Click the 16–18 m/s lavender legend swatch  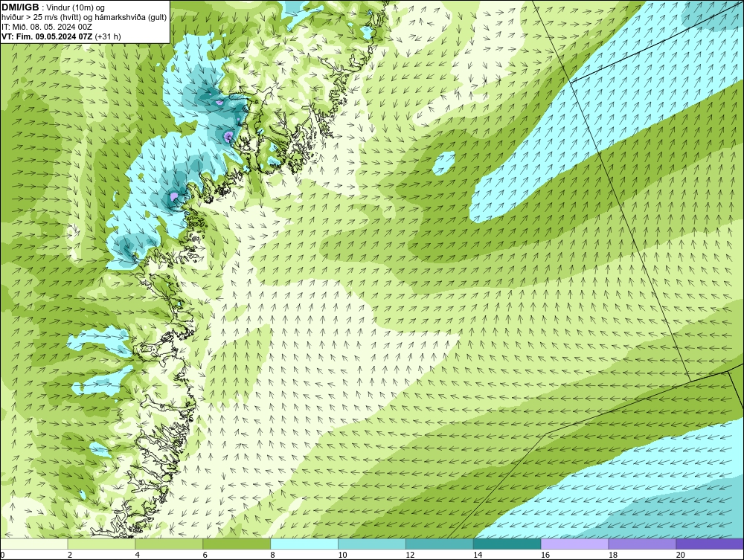coord(574,544)
